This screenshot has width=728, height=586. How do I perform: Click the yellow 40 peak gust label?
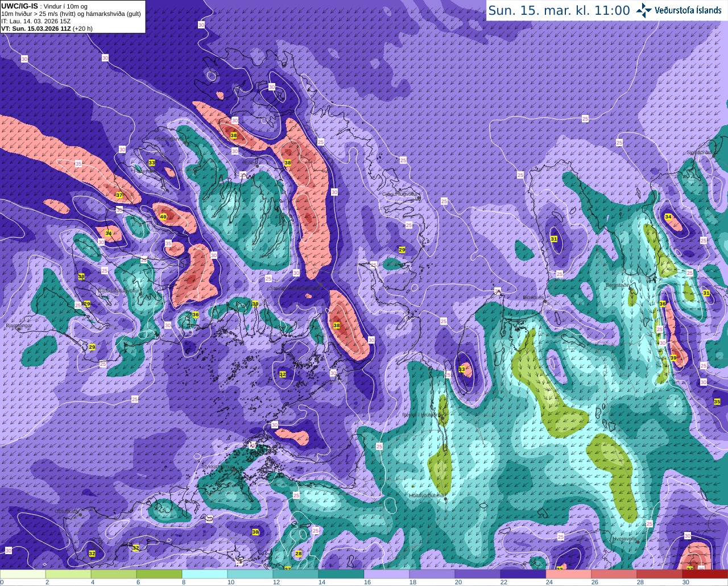click(163, 217)
